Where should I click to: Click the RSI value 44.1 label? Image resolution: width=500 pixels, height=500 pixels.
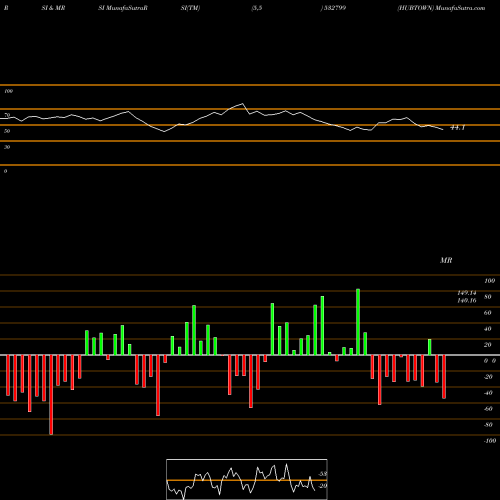pos(458,128)
